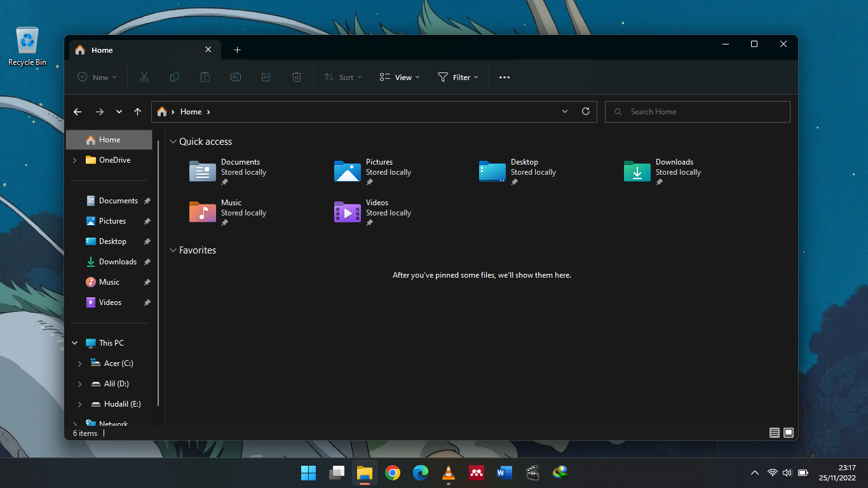Open the Wi-Fi network tray icon

[x=773, y=473]
